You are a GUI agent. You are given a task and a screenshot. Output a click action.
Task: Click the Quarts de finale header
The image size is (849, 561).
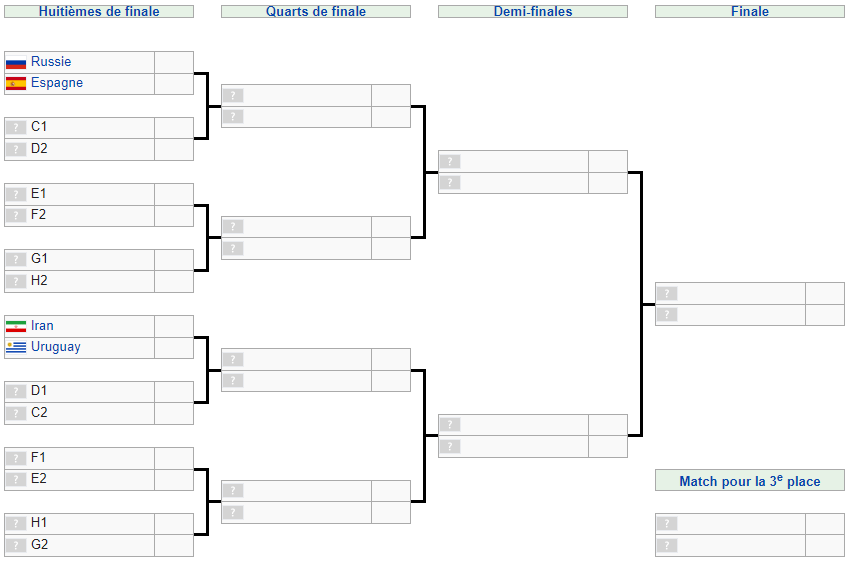316,12
